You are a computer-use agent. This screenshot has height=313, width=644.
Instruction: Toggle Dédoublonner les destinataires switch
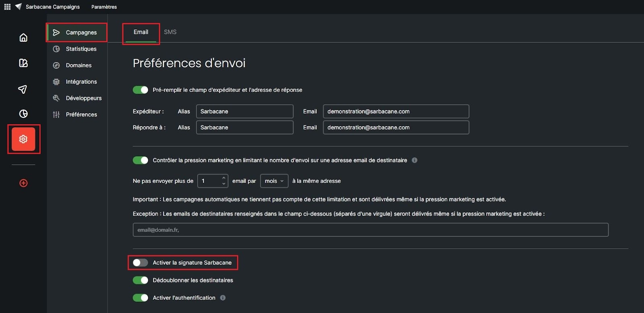[x=140, y=280]
